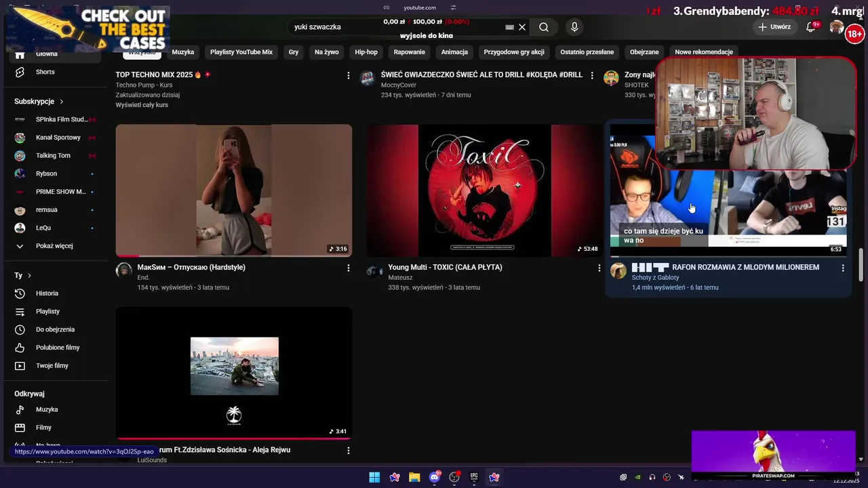The width and height of the screenshot is (868, 488).
Task: Select the Na żywo filter chip
Action: 327,52
